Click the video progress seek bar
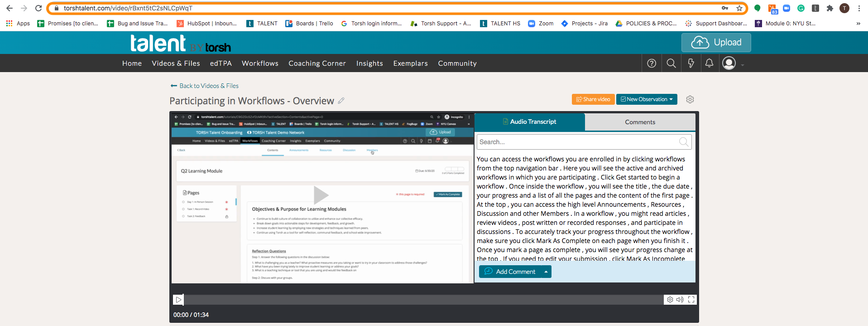Image resolution: width=868 pixels, height=326 pixels. point(423,300)
